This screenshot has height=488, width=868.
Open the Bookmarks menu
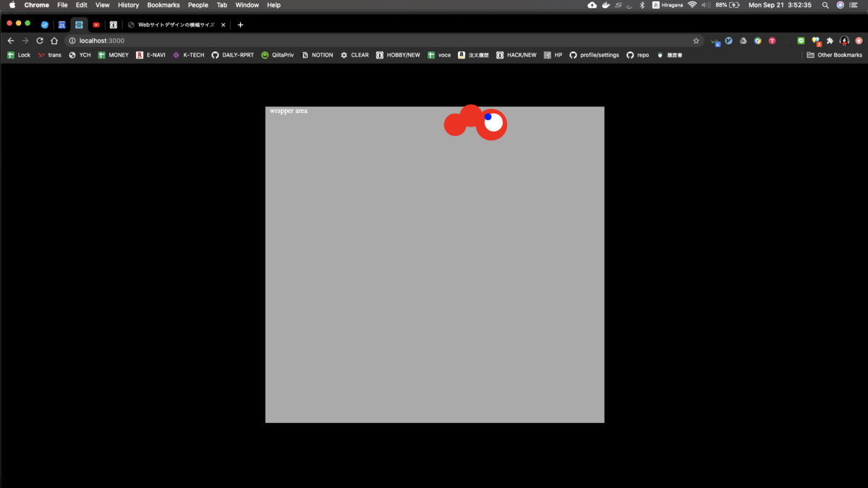163,5
